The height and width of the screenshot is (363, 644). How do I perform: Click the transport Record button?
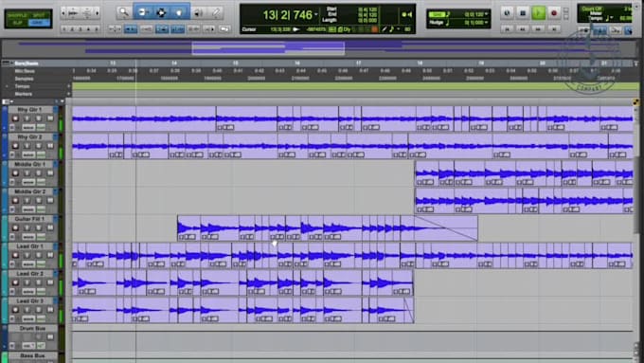554,13
